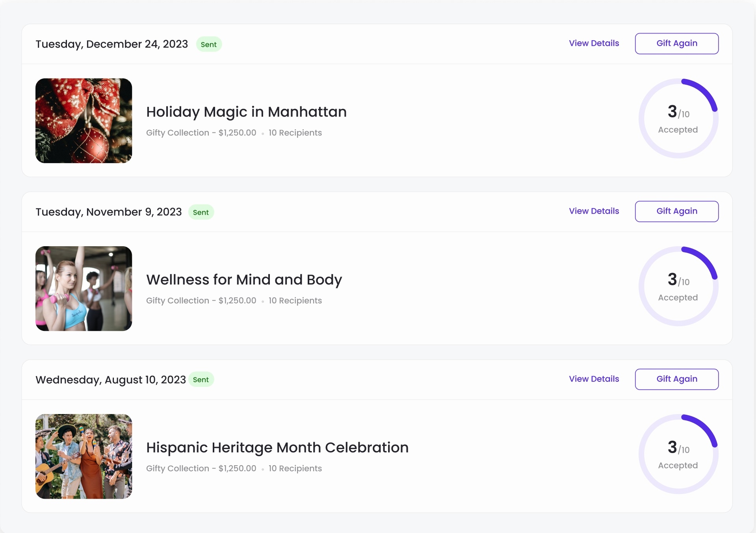Click the Holiday Magic in Manhattan title

(246, 112)
